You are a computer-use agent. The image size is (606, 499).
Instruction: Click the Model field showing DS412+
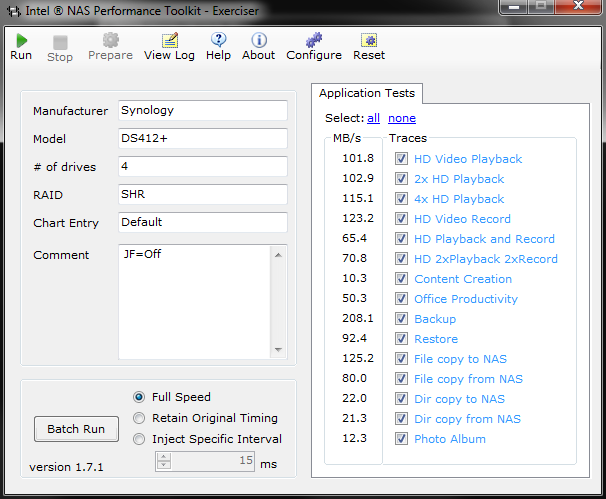[203, 138]
